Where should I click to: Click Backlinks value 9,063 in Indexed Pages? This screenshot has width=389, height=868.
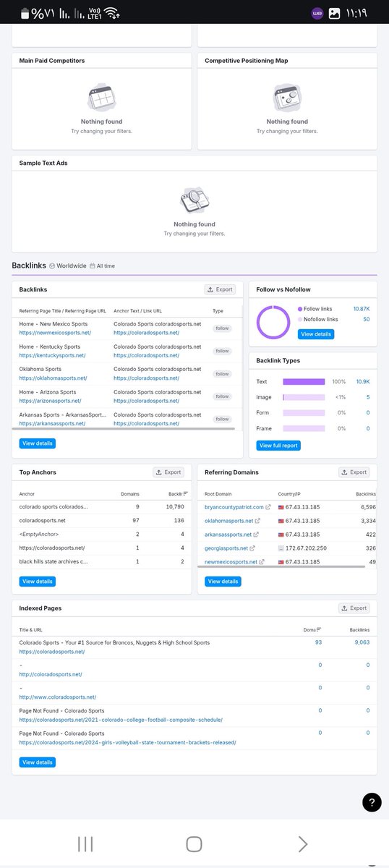[x=362, y=642]
